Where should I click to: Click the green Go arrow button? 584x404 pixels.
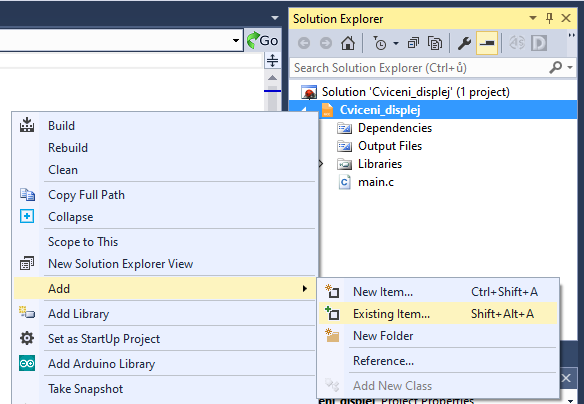(x=263, y=40)
